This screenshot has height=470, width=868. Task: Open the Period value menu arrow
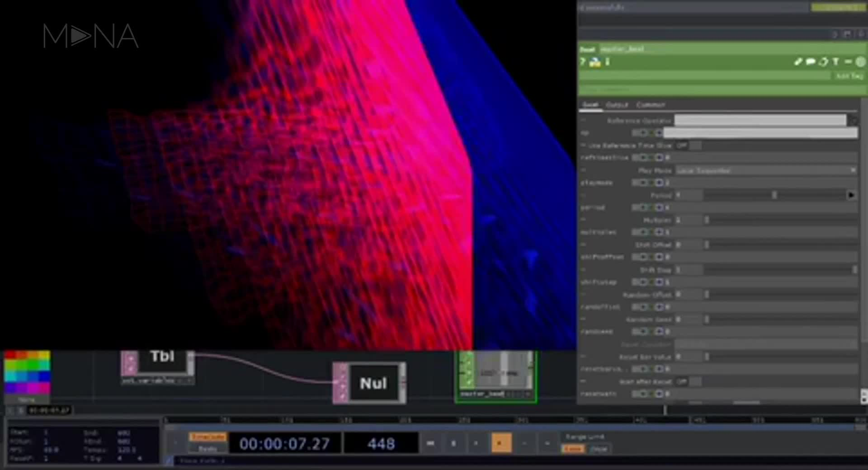tap(851, 195)
